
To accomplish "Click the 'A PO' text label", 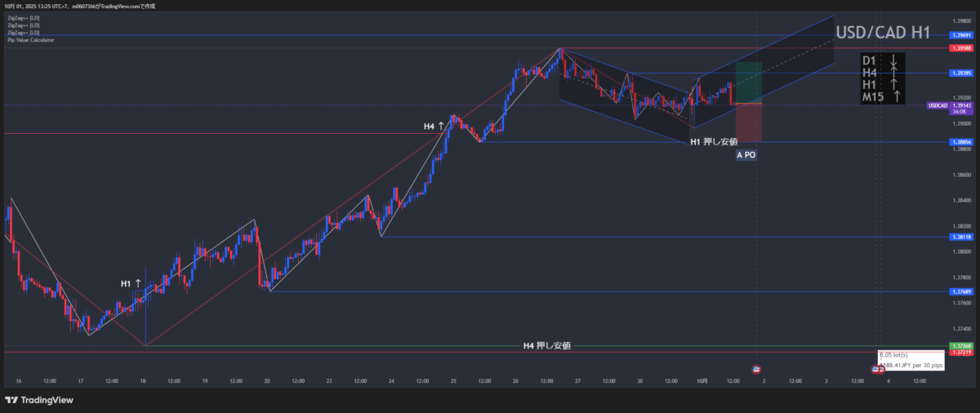I will 746,155.
